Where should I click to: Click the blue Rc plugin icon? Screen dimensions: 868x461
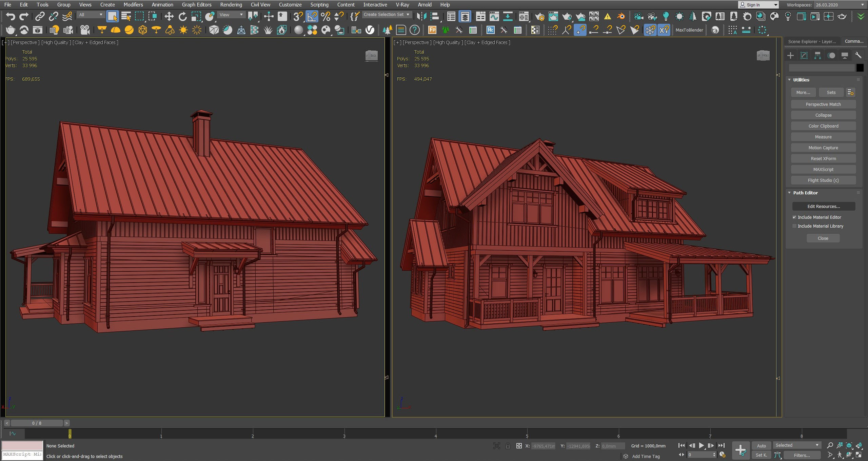point(490,30)
